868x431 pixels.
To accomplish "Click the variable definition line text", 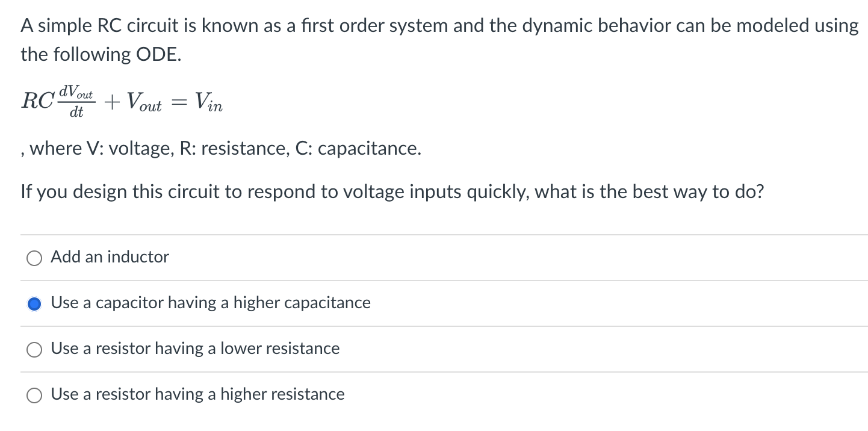I will pos(222,148).
